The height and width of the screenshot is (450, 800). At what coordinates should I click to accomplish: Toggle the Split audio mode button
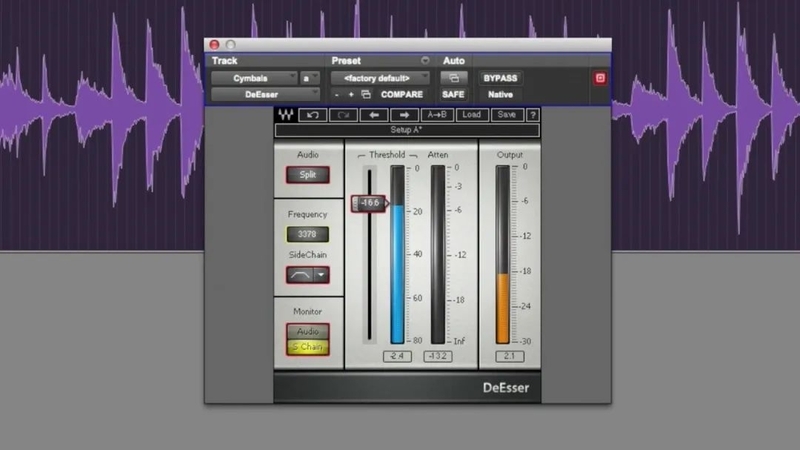coord(308,175)
